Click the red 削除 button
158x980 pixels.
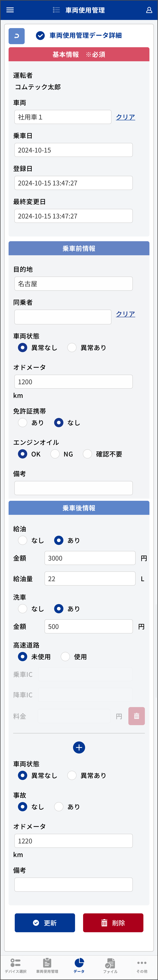[113, 923]
